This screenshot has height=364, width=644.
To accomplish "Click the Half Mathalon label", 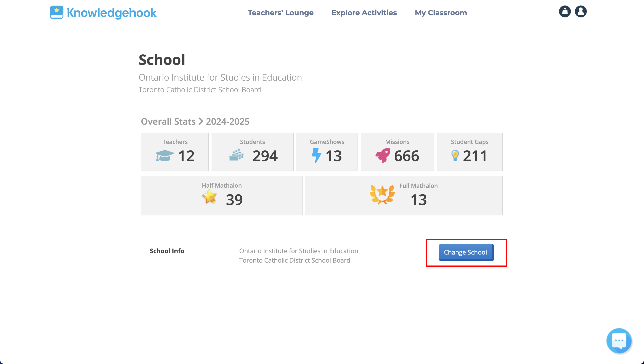I will pyautogui.click(x=222, y=186).
